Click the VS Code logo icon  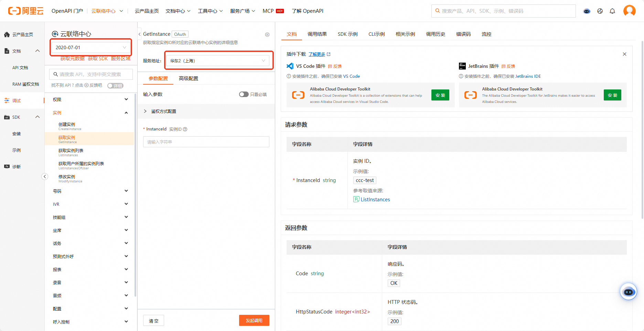(290, 66)
